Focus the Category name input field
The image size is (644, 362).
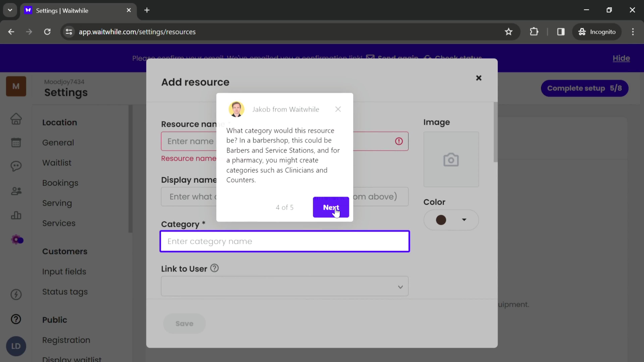(284, 241)
